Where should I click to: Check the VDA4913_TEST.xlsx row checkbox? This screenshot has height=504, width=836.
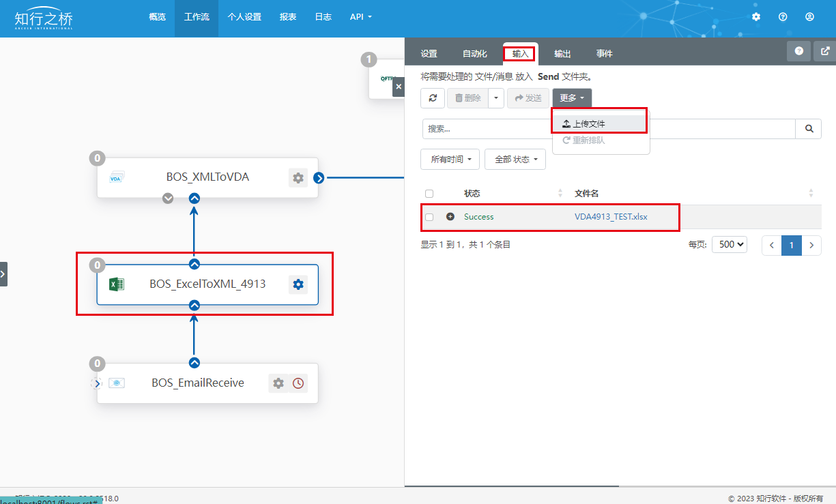coord(429,218)
